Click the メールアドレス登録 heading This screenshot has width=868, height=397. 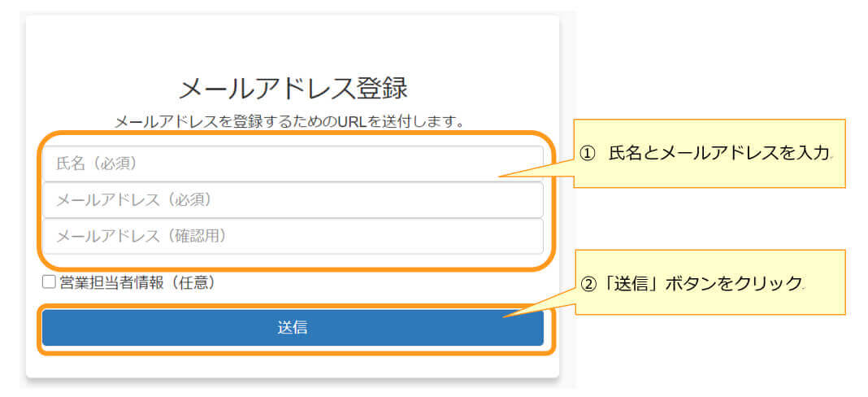[293, 88]
